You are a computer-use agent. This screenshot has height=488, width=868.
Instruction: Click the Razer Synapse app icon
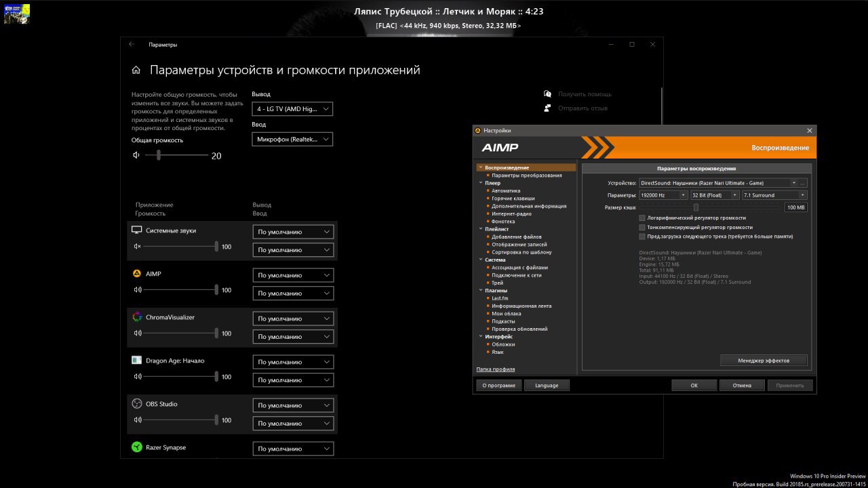tap(136, 447)
